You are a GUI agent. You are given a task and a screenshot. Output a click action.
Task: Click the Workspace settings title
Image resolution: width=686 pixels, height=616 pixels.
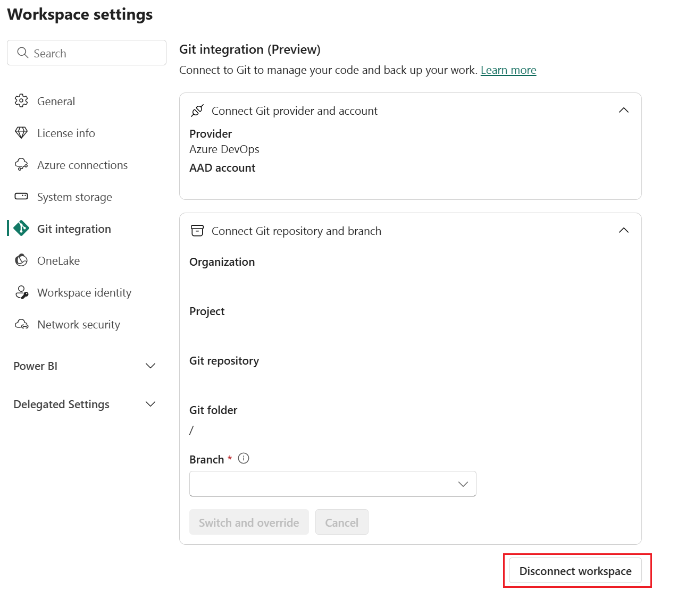click(80, 14)
